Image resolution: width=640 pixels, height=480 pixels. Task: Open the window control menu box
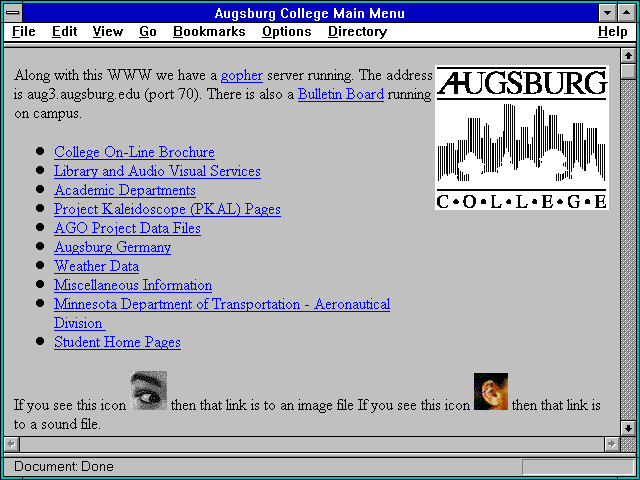(x=13, y=13)
